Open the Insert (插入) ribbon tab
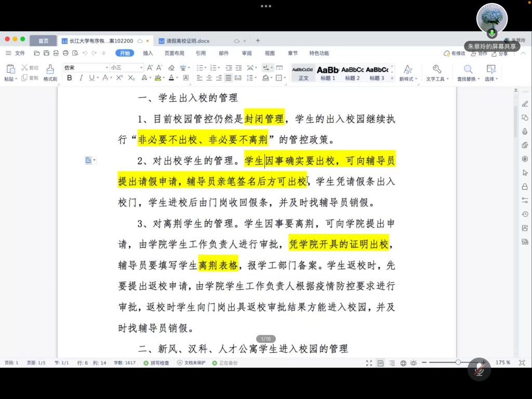The width and height of the screenshot is (532, 399). 148,53
